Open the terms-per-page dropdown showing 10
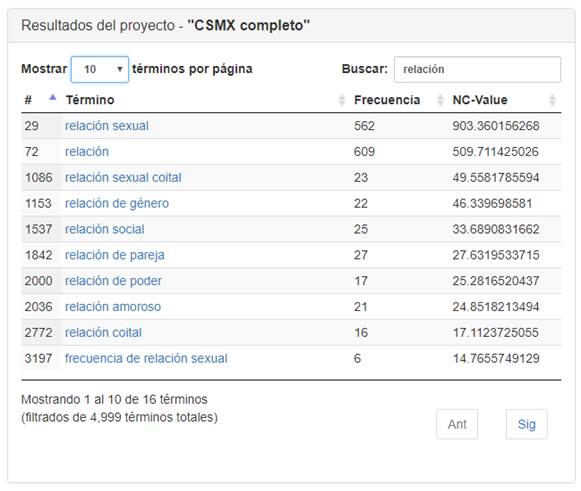Image resolution: width=581 pixels, height=491 pixels. [x=100, y=69]
